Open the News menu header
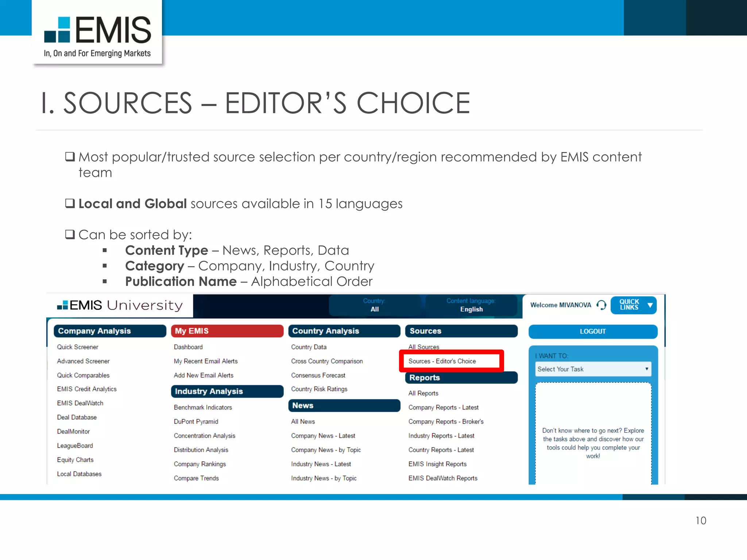The image size is (747, 560). click(344, 405)
